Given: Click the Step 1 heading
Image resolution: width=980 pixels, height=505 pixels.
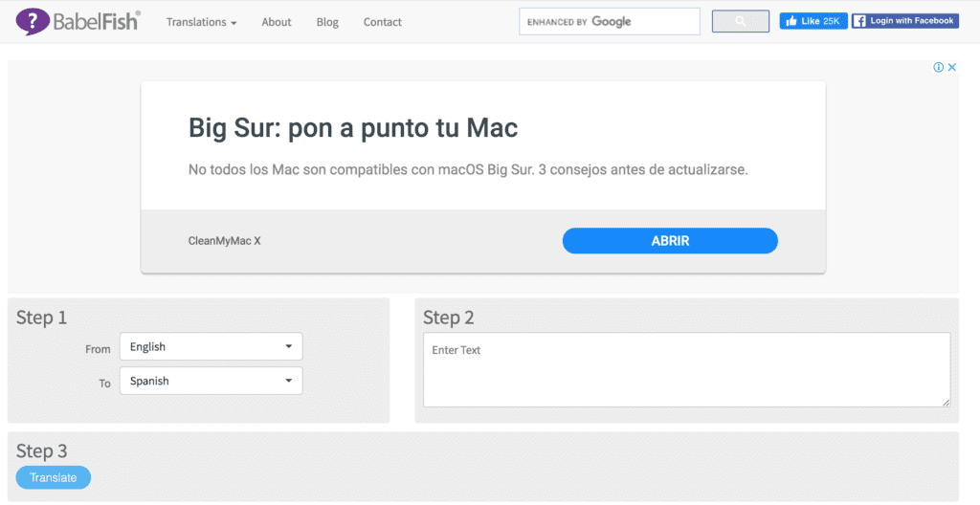Looking at the screenshot, I should click(41, 318).
